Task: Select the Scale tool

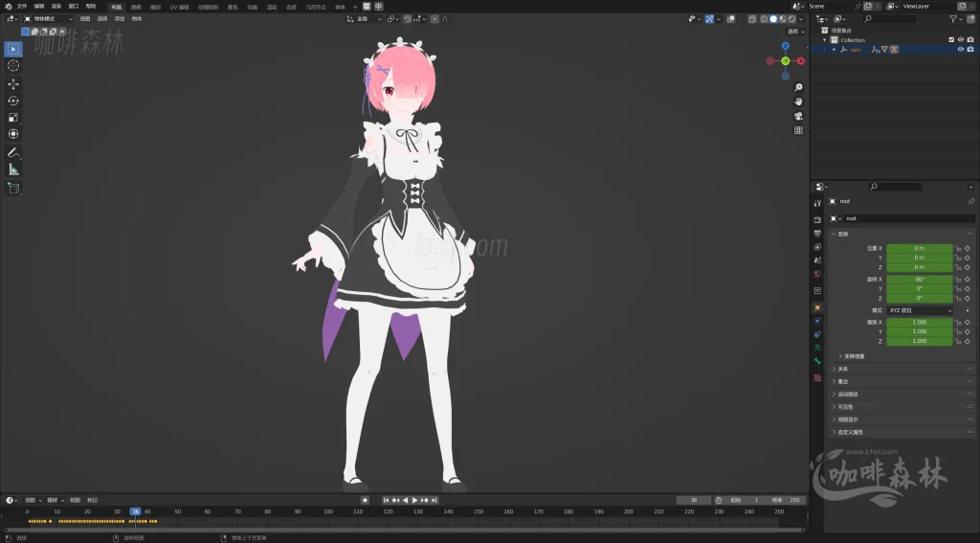Action: pyautogui.click(x=13, y=118)
